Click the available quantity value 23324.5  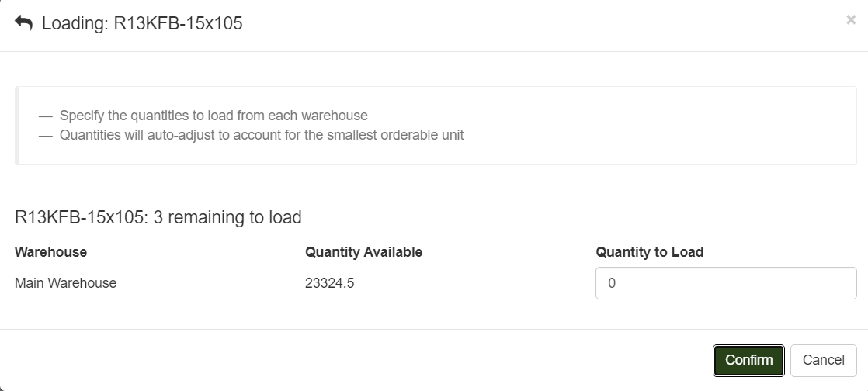coord(329,283)
